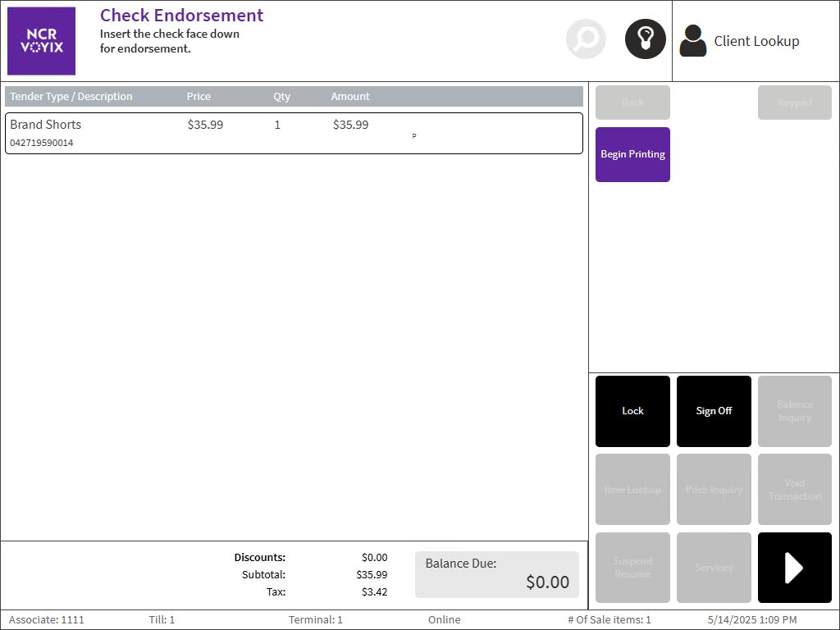Image resolution: width=840 pixels, height=630 pixels.
Task: Select the Balance Inquiry button
Action: click(794, 411)
